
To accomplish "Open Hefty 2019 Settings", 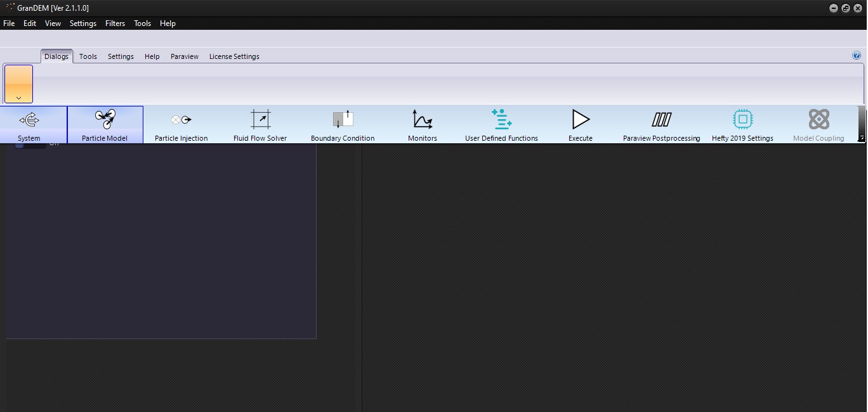I will point(742,125).
